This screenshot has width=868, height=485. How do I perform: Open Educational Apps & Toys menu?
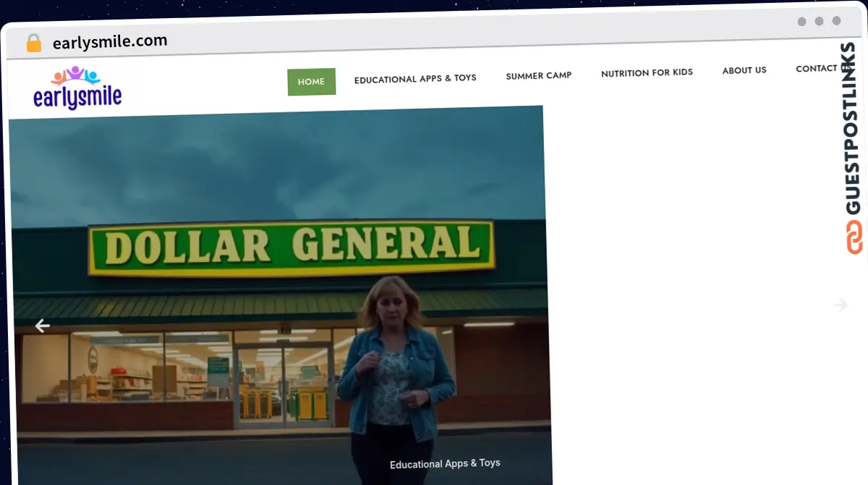pyautogui.click(x=415, y=79)
